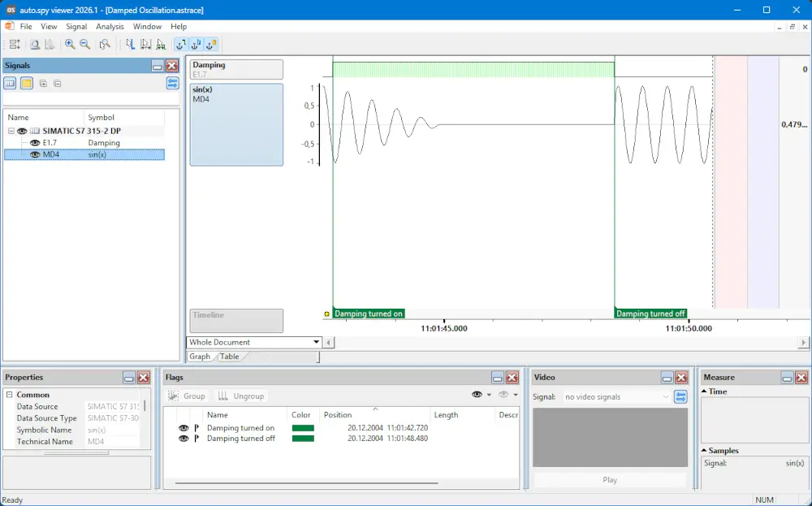Click the zoom to fit document icon
Image resolution: width=812 pixels, height=506 pixels.
(x=35, y=45)
